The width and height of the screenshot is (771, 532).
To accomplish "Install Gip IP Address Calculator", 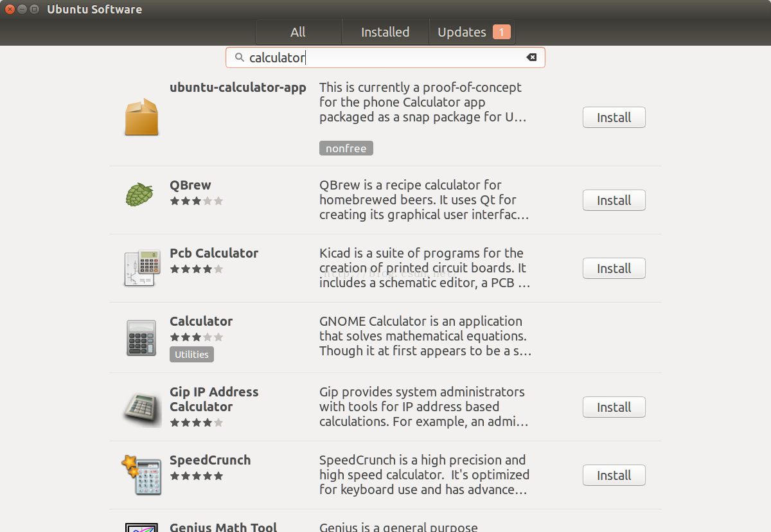I will pyautogui.click(x=614, y=407).
